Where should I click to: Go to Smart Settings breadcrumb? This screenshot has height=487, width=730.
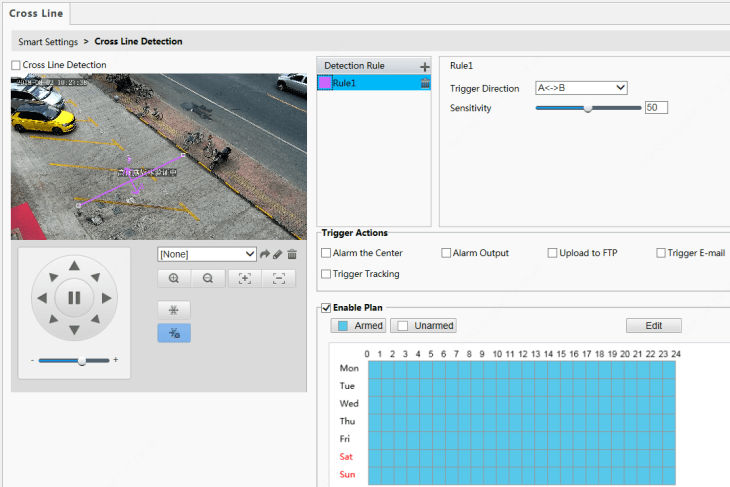48,42
